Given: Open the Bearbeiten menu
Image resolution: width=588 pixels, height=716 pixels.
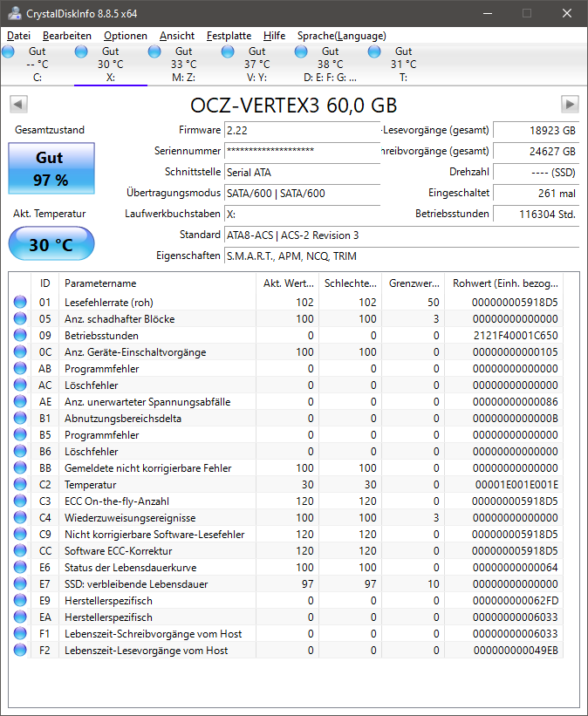Looking at the screenshot, I should 66,36.
